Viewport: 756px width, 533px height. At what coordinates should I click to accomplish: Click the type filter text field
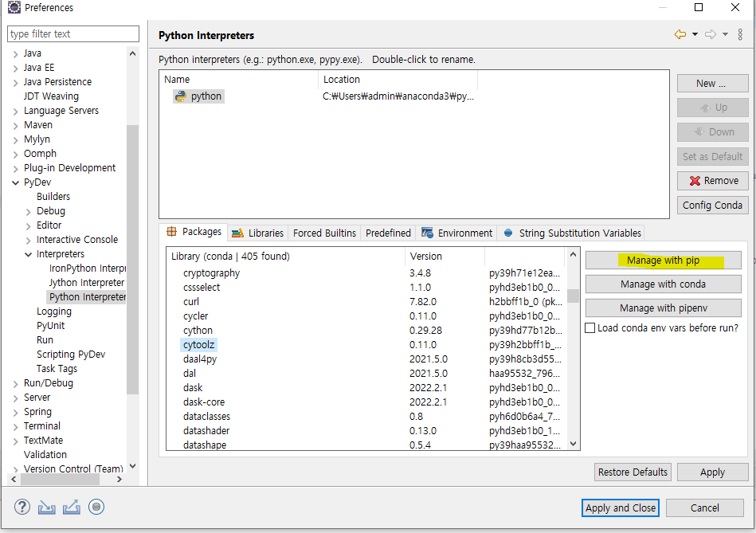[x=73, y=33]
